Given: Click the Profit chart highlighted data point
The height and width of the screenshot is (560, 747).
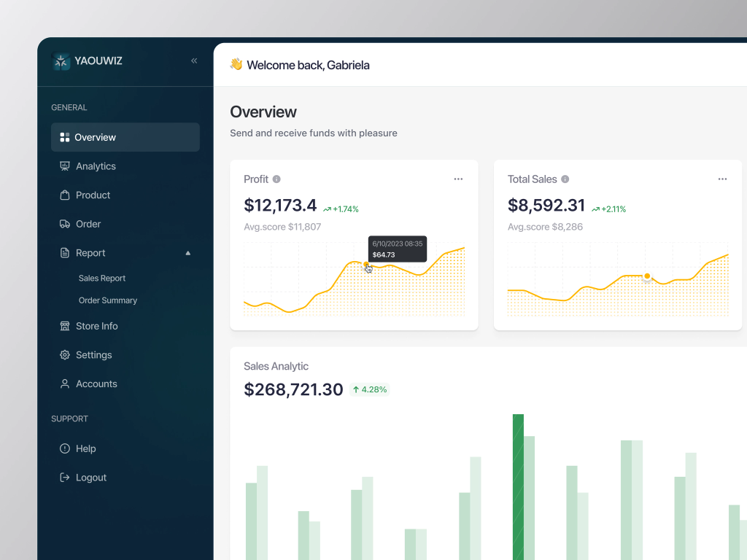Looking at the screenshot, I should click(x=366, y=264).
